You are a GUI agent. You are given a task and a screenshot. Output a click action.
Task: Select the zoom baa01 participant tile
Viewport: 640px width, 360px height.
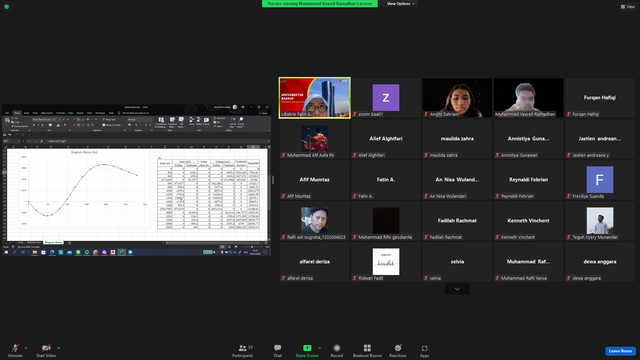pyautogui.click(x=386, y=98)
